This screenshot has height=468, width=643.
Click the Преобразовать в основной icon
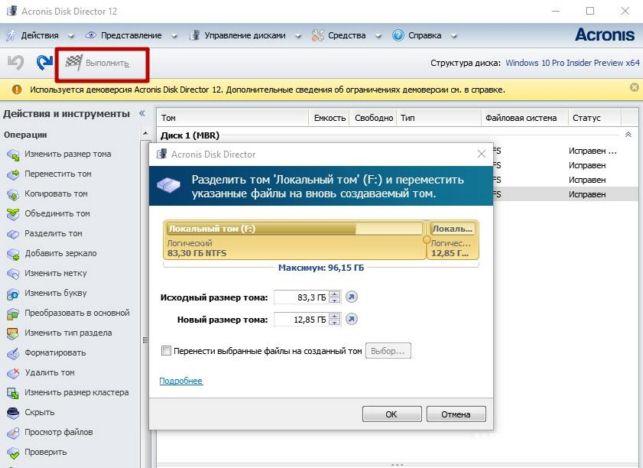(13, 313)
